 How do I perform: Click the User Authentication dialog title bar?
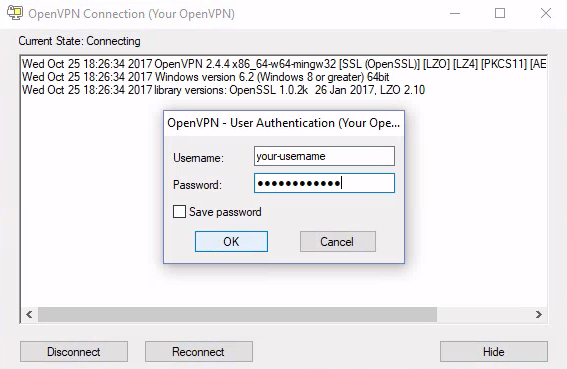284,123
